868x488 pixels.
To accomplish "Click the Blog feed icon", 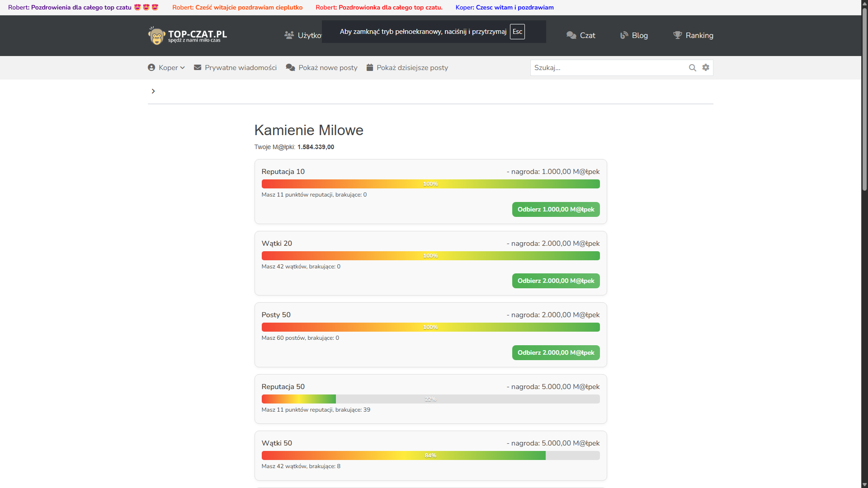I will click(x=624, y=35).
